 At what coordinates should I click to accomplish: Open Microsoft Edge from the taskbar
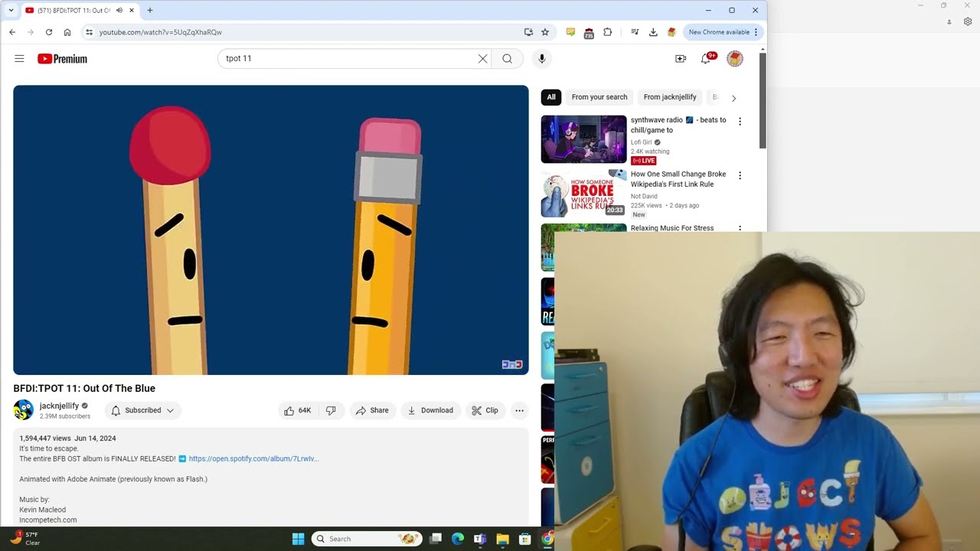458,539
